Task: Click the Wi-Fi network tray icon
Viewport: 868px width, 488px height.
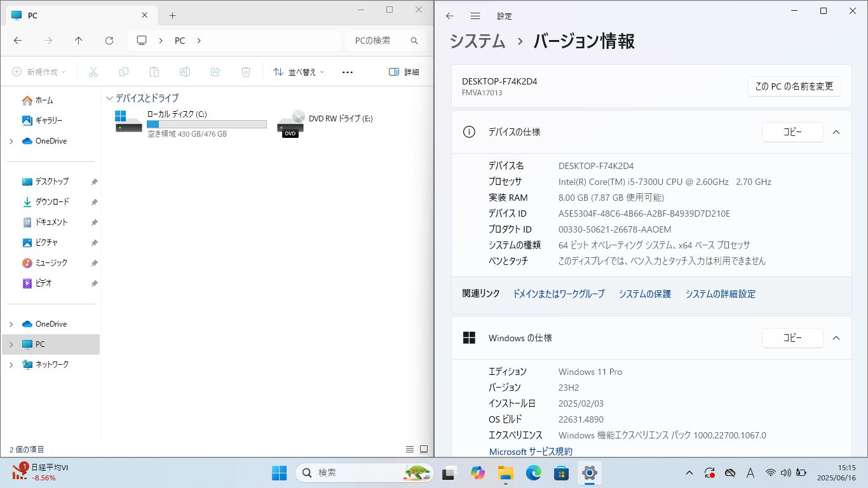Action: pos(771,473)
